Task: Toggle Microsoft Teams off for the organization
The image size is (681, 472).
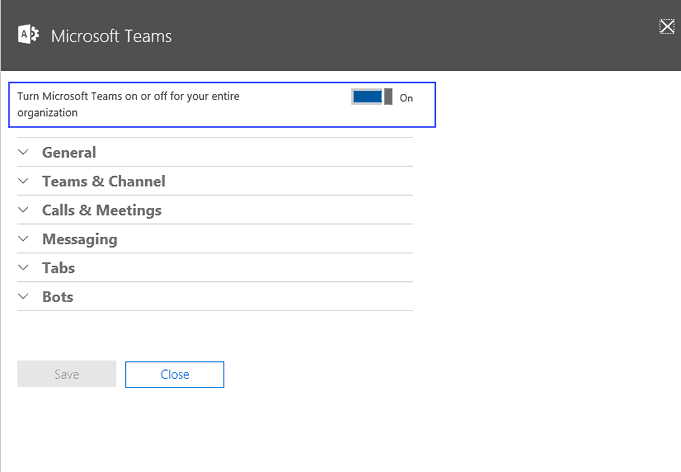Action: coord(372,97)
